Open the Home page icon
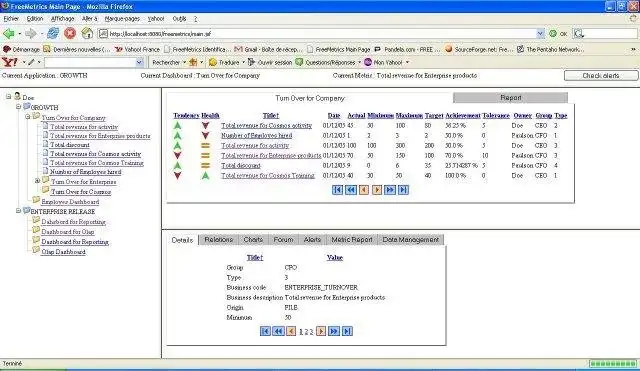 (87, 33)
